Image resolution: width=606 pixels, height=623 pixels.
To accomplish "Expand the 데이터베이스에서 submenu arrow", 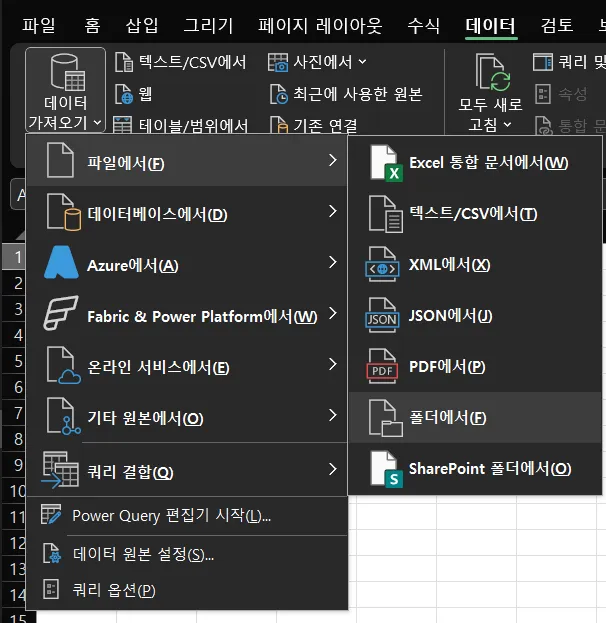I will pyautogui.click(x=332, y=212).
